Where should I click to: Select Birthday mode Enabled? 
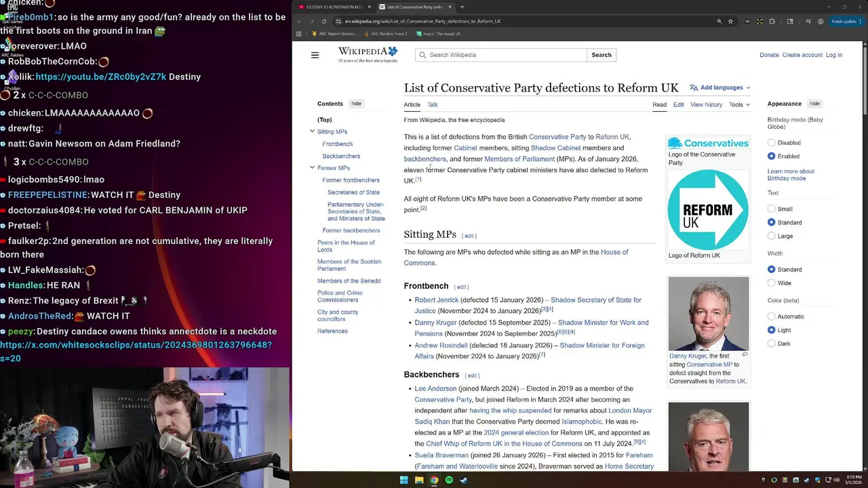pos(771,157)
